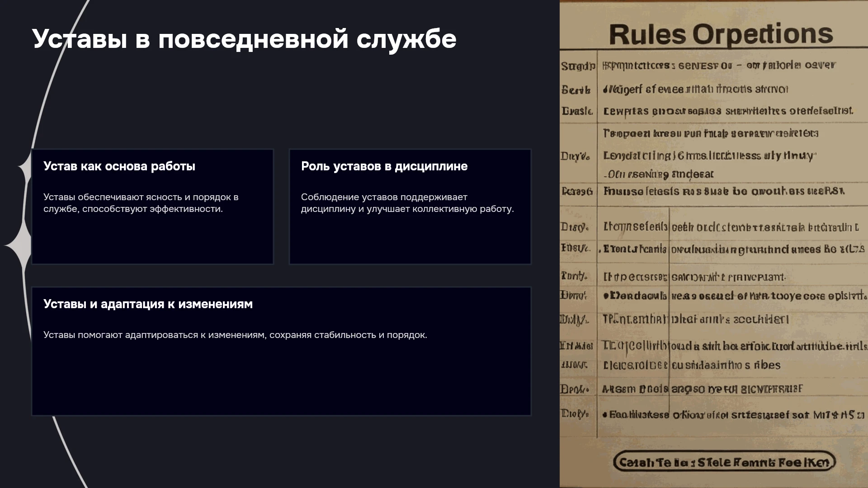Select the 'Уставы и адаптация к изменениям' heading
This screenshot has height=488, width=868.
[148, 304]
